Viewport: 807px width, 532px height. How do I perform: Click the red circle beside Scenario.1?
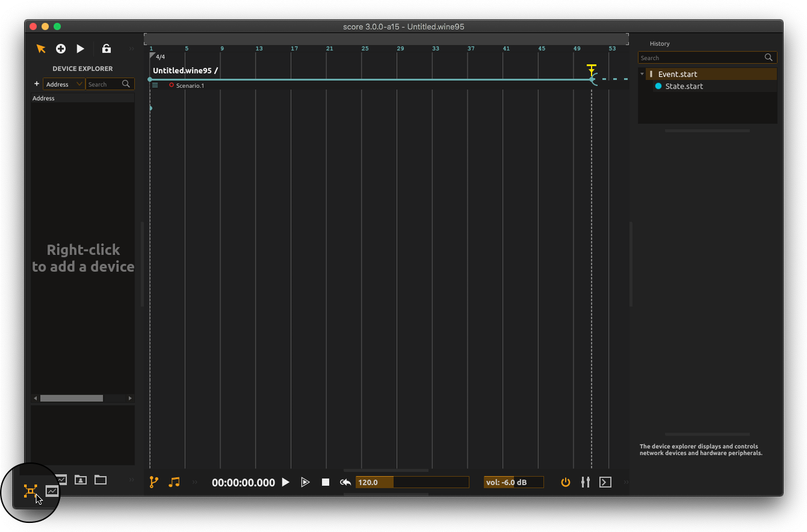tap(172, 85)
